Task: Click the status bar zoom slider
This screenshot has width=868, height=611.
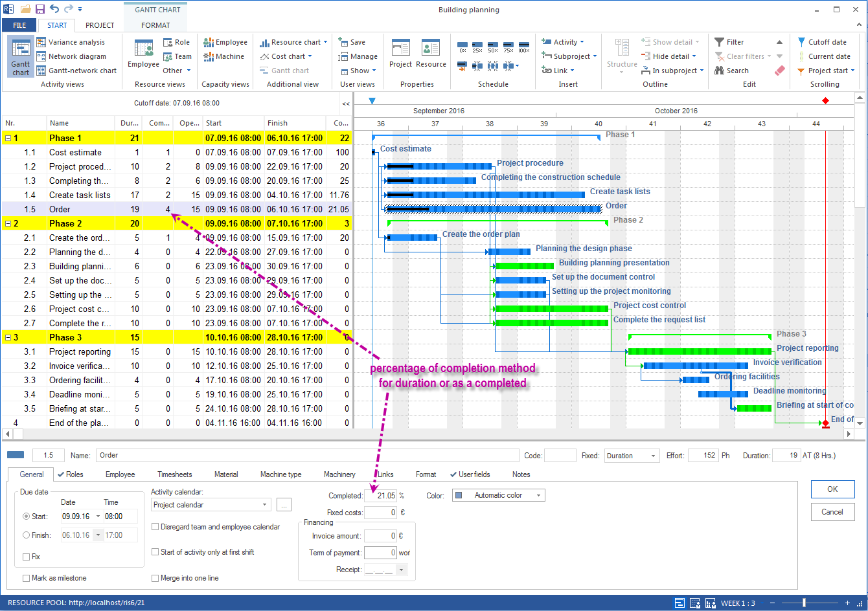Action: (805, 603)
